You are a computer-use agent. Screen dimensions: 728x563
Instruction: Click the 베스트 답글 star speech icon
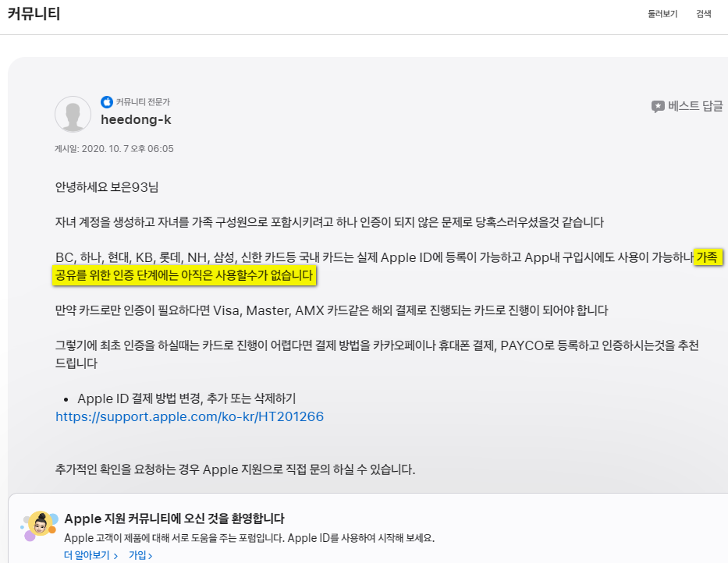(658, 107)
